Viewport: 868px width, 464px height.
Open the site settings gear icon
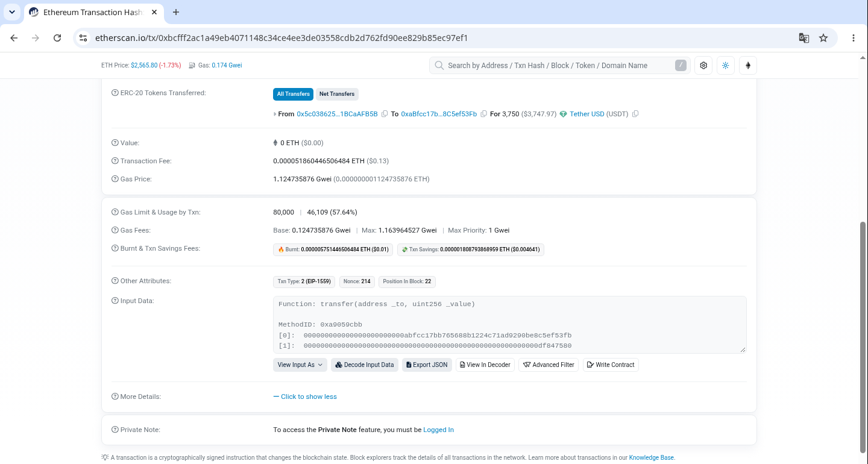tap(703, 65)
